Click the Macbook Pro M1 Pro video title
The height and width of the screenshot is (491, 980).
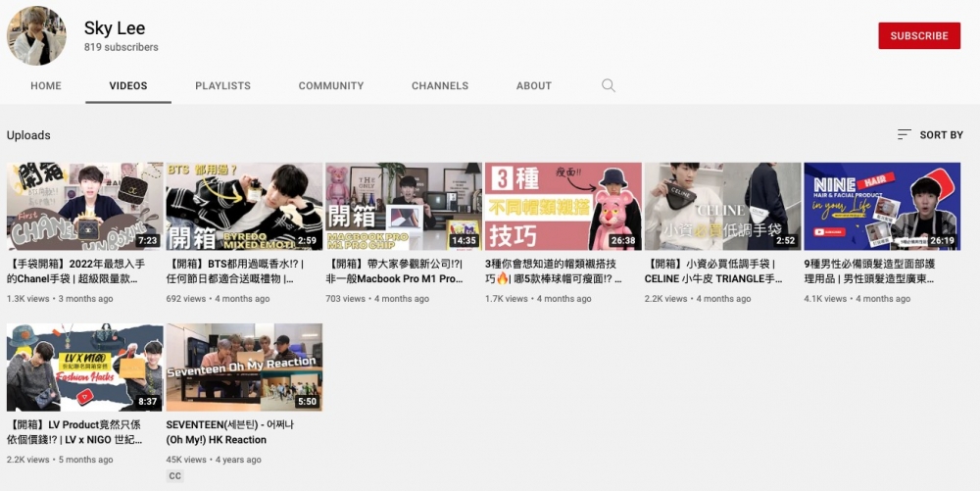click(x=394, y=271)
